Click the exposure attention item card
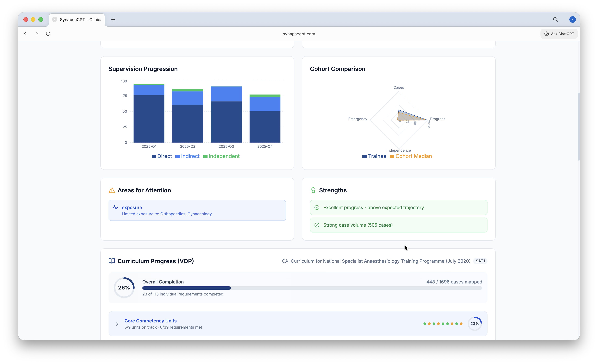 point(197,210)
